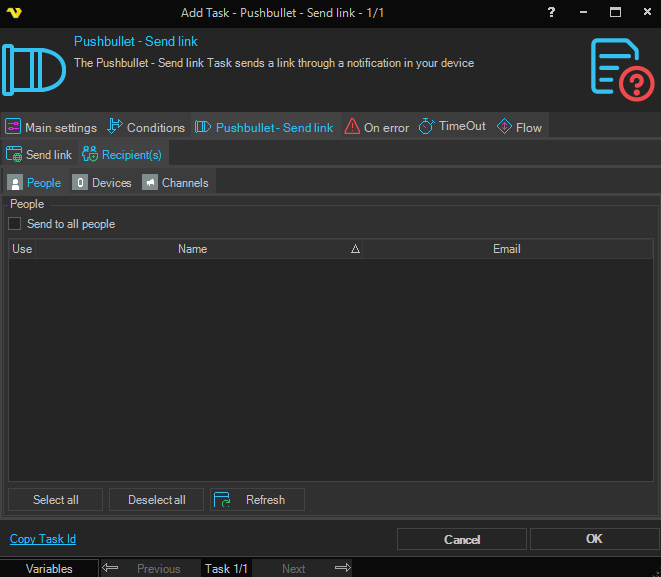
Task: Refresh the people list
Action: (x=257, y=500)
